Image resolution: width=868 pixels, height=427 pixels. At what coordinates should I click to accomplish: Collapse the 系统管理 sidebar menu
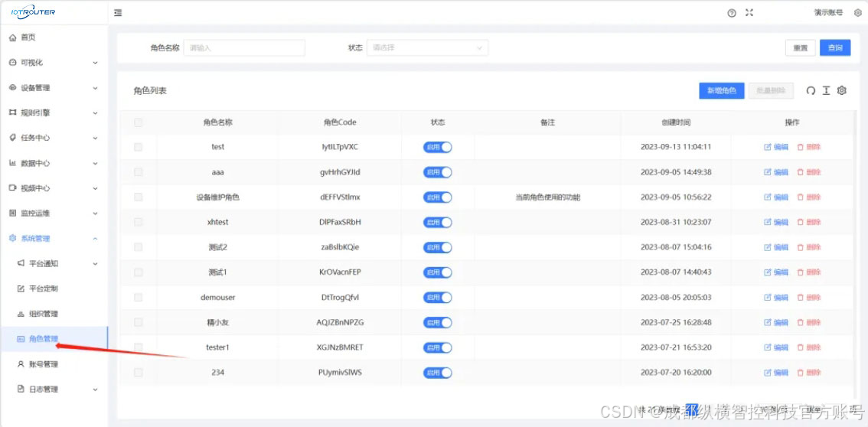(x=54, y=239)
